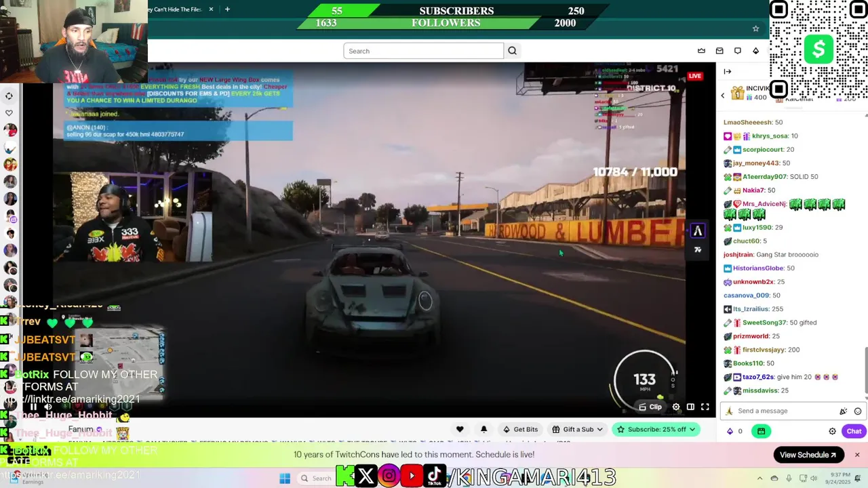Click the search magnifier button
The height and width of the screenshot is (488, 868).
(x=512, y=51)
